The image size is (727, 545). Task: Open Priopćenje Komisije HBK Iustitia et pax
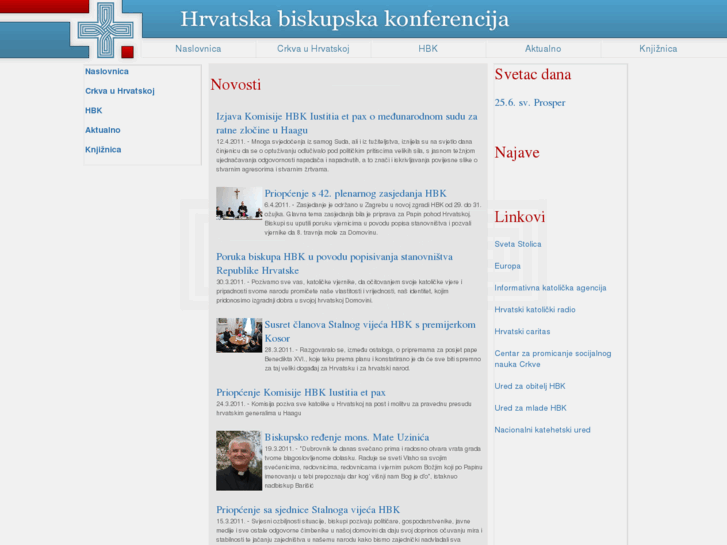click(x=300, y=392)
